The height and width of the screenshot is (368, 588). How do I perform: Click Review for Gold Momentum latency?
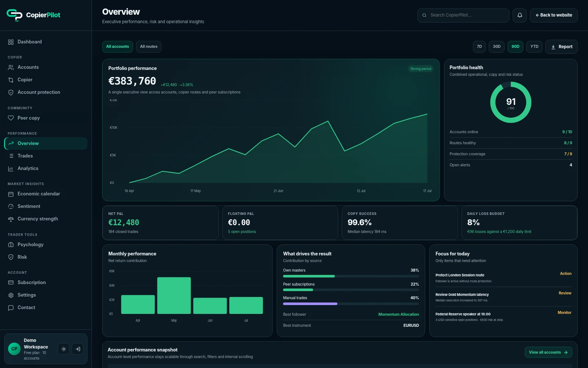(x=565, y=293)
